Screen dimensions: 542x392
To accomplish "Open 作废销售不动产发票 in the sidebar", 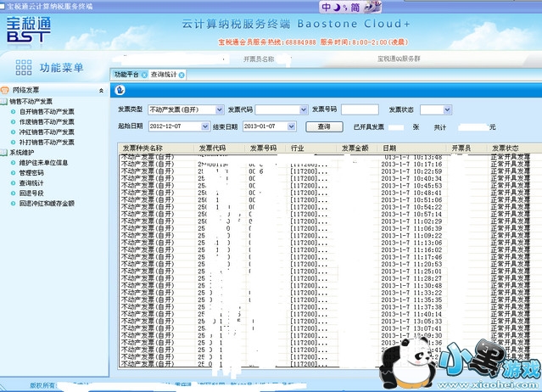I will click(47, 121).
